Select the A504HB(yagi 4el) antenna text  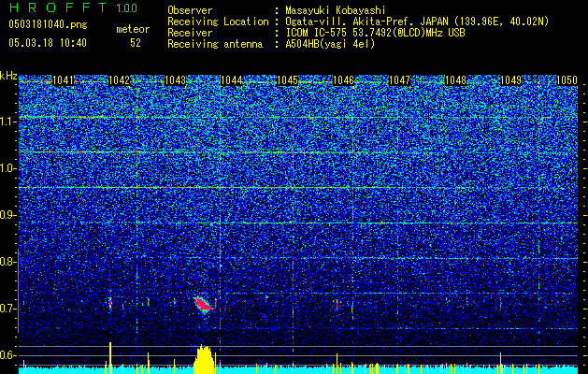pyautogui.click(x=330, y=44)
